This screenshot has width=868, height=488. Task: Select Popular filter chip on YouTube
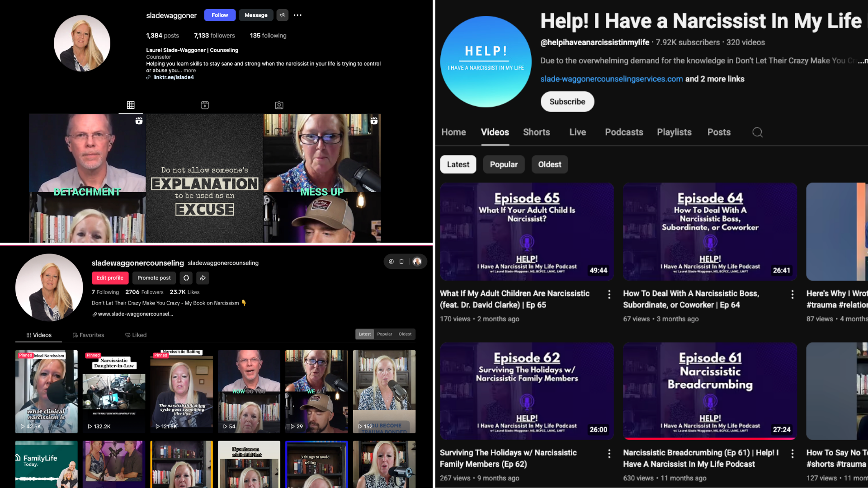[504, 164]
